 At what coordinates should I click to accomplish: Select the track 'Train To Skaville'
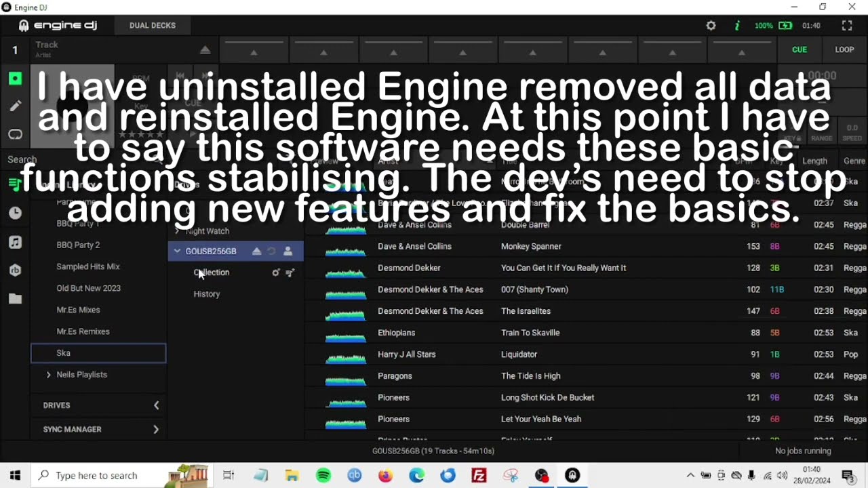pyautogui.click(x=530, y=333)
